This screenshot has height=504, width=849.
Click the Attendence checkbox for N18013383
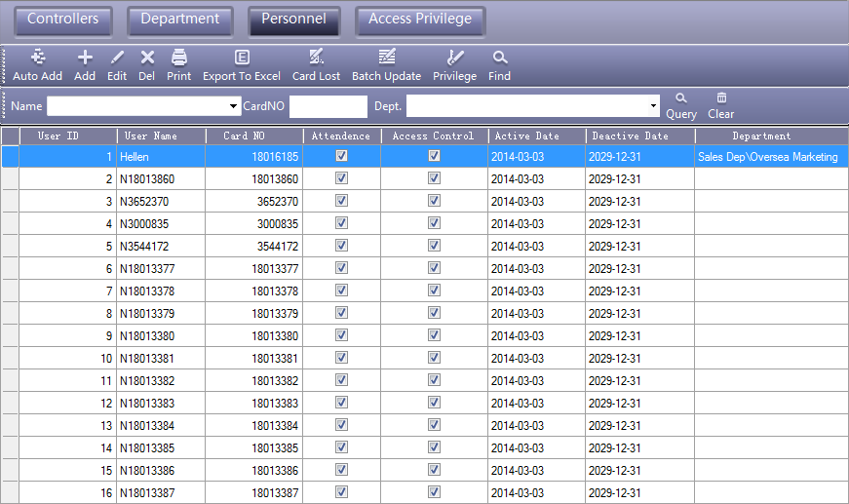342,403
